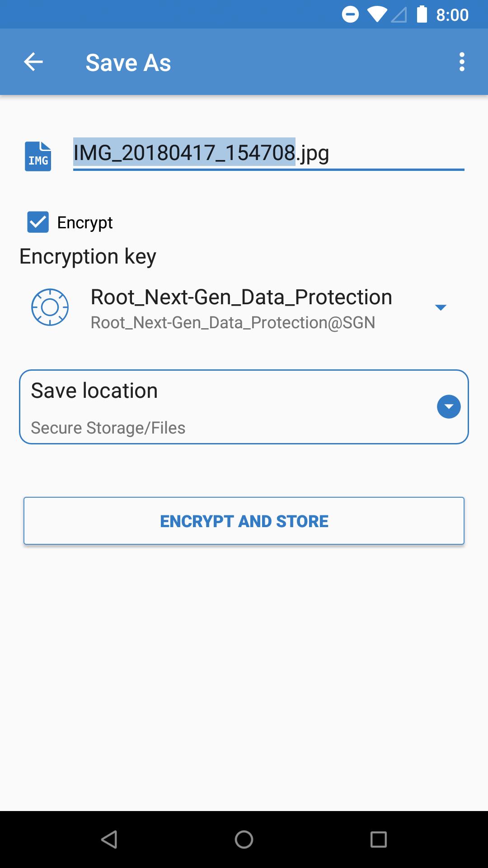
Task: Click the IMG file type icon
Action: pyautogui.click(x=38, y=156)
